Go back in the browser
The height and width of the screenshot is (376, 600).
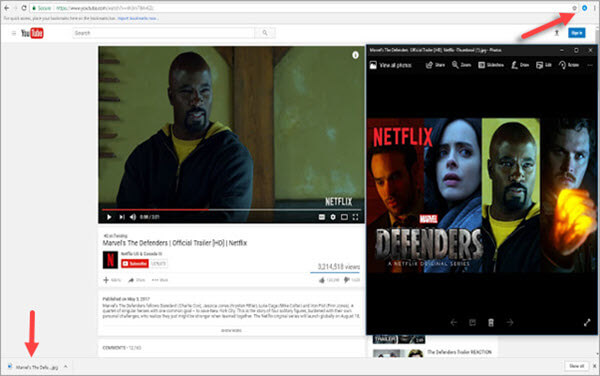tap(7, 8)
